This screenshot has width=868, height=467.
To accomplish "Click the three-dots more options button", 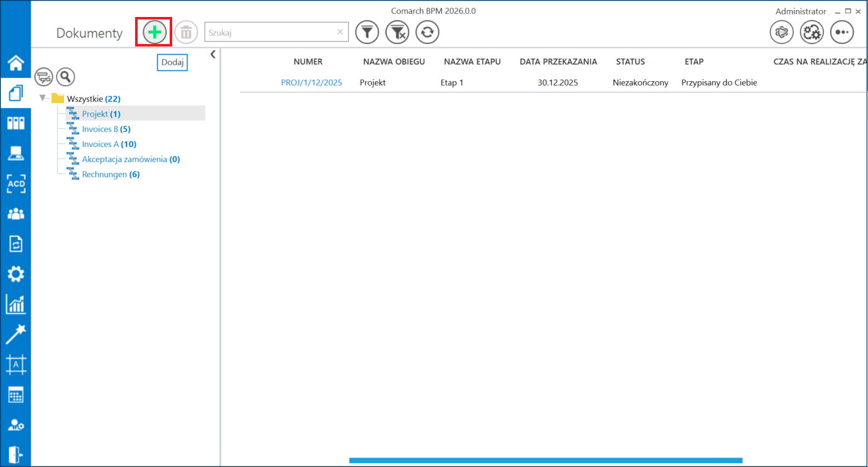I will tap(842, 32).
